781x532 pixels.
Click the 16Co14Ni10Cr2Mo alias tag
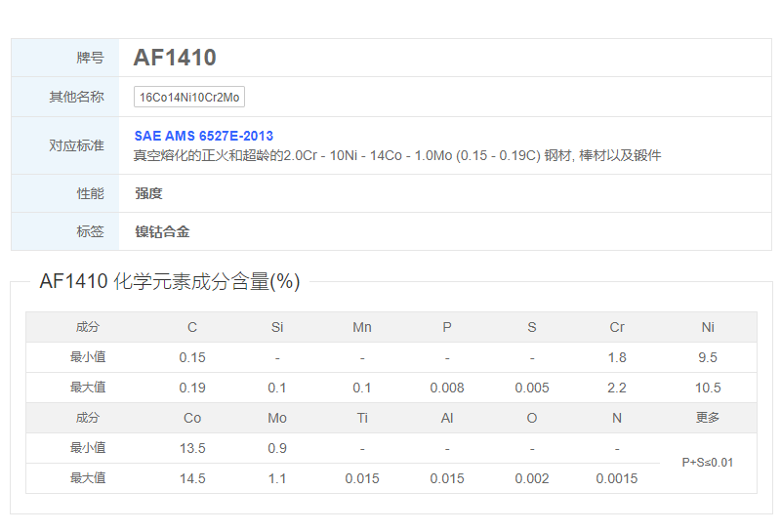189,98
